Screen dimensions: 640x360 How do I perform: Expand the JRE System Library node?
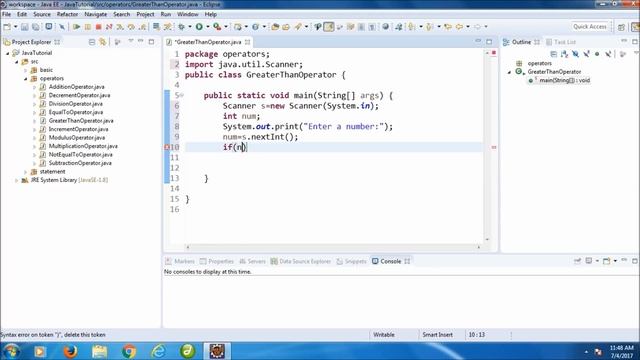[x=16, y=180]
